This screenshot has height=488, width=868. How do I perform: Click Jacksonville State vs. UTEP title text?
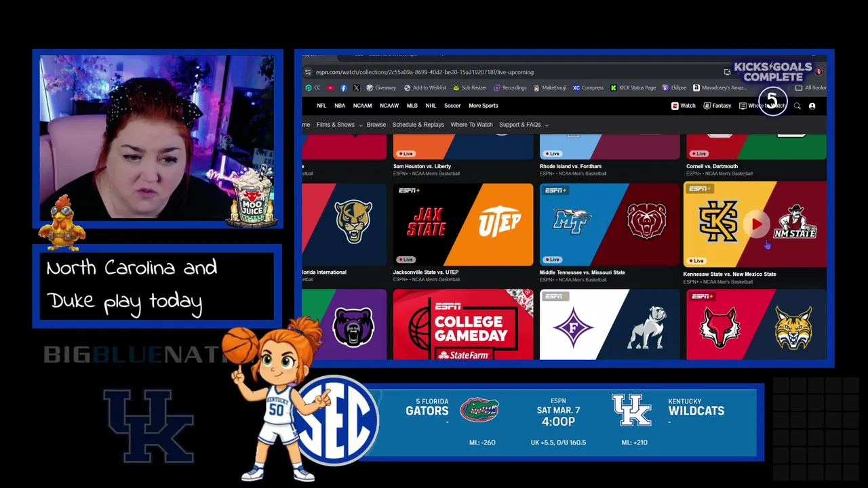[x=426, y=272]
